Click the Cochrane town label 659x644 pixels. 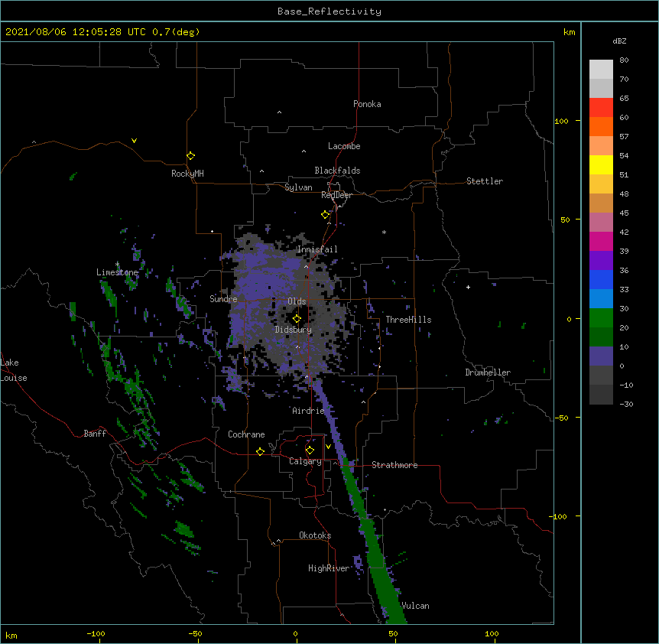(246, 434)
